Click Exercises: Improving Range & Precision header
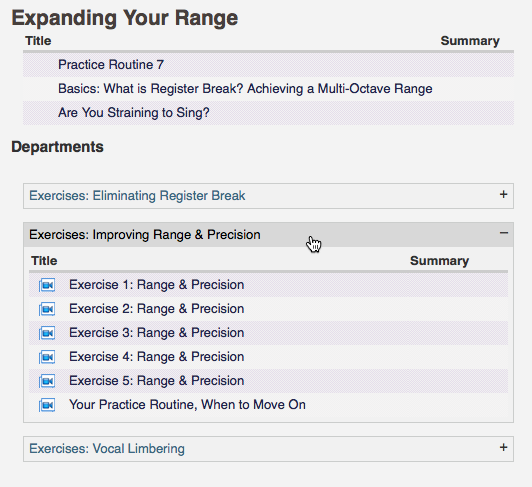Viewport: 532px width, 487px height. (x=268, y=235)
